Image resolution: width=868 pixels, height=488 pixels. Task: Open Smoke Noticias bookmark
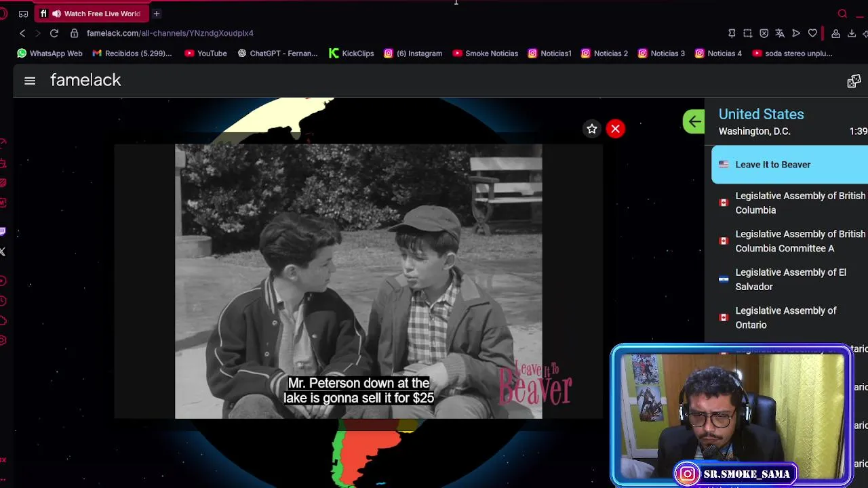click(485, 54)
